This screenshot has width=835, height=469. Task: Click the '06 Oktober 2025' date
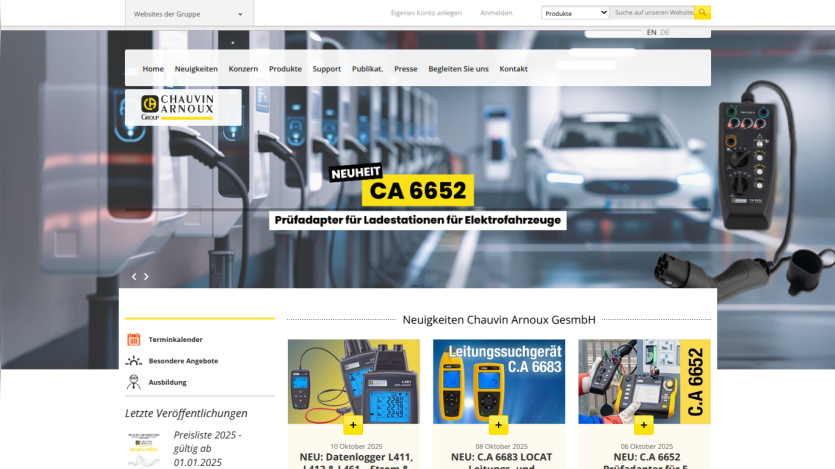(646, 447)
